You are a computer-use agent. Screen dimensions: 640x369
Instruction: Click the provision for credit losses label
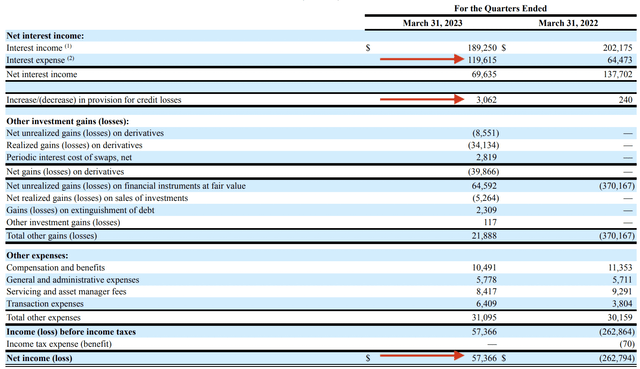tap(93, 100)
